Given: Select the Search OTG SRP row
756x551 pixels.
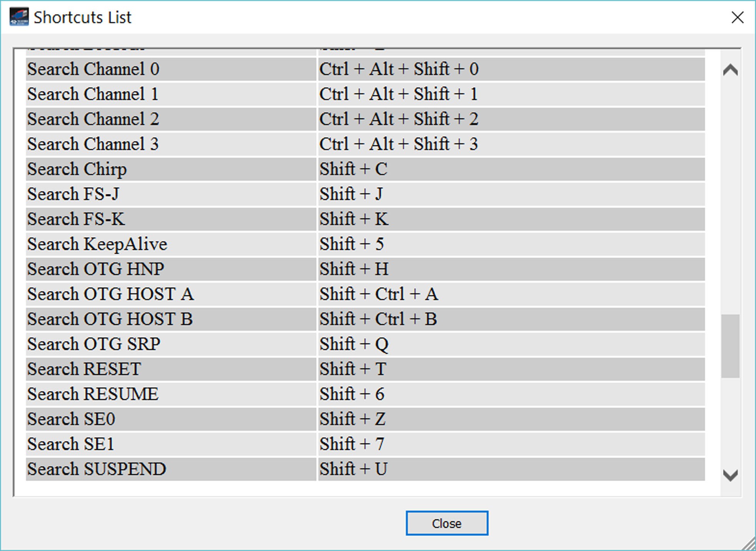Looking at the screenshot, I should tap(365, 344).
